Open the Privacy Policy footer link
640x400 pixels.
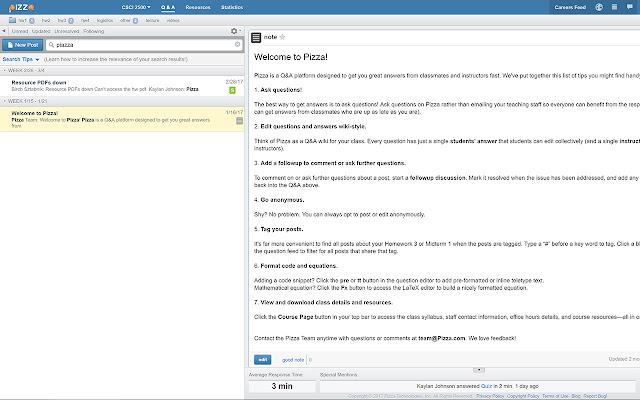[x=490, y=396]
